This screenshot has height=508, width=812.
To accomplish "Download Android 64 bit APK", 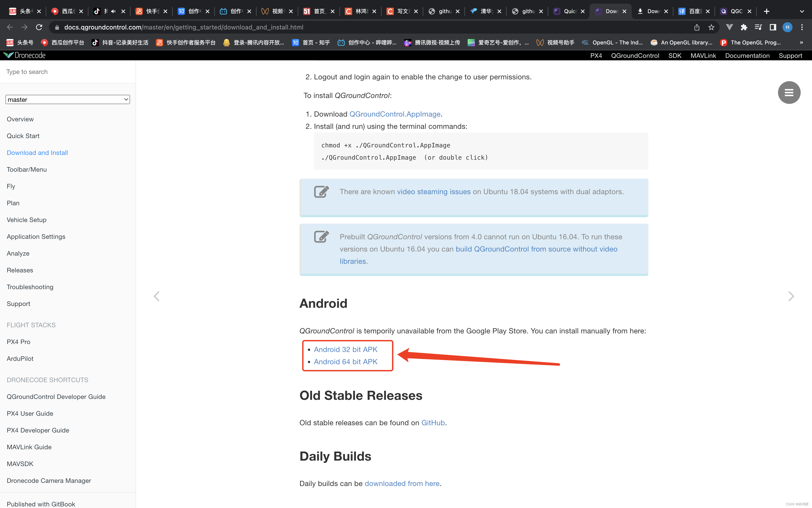I will click(x=345, y=362).
